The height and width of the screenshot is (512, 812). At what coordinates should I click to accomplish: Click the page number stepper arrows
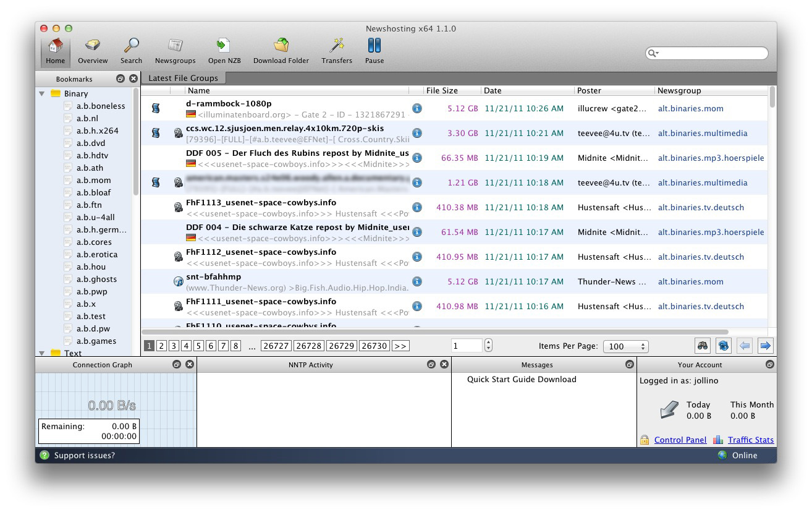click(488, 346)
